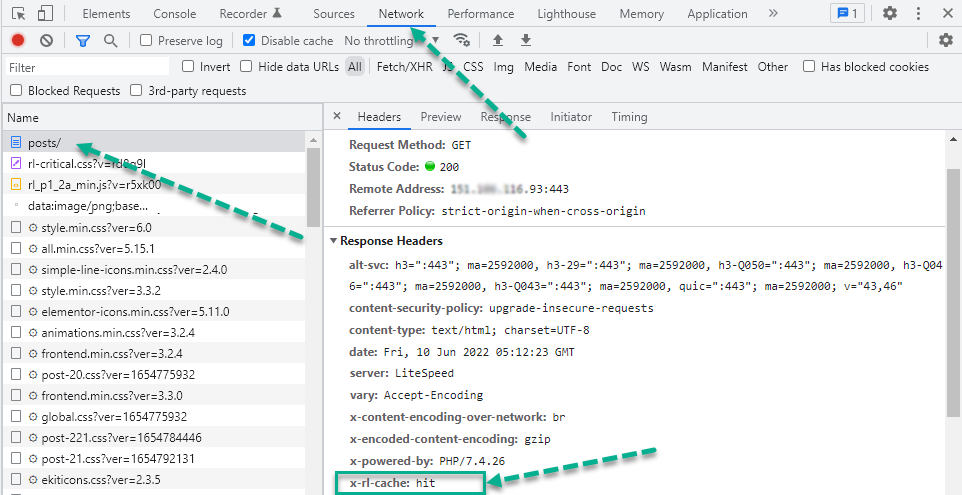Export HAR file with download arrow
This screenshot has height=495, width=962.
526,40
